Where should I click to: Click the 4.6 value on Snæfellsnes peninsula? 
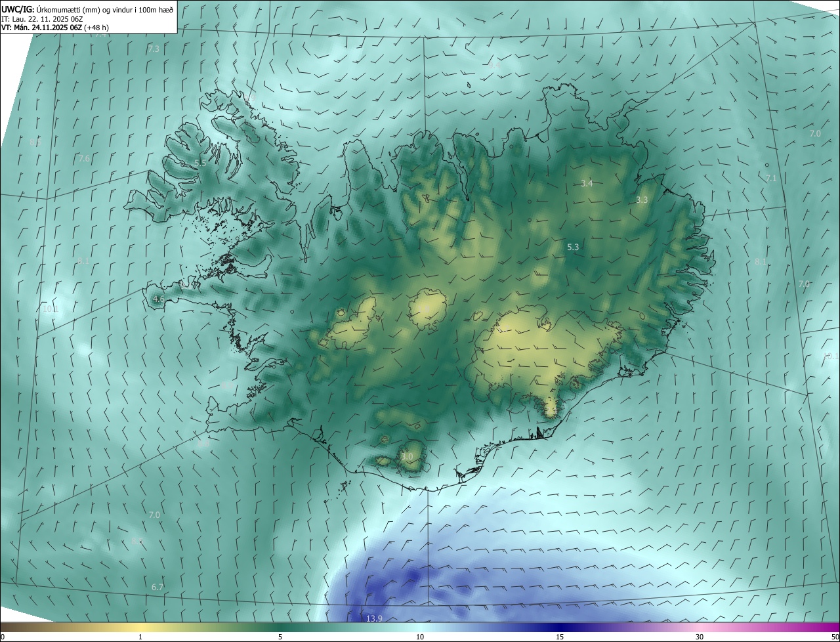(158, 299)
